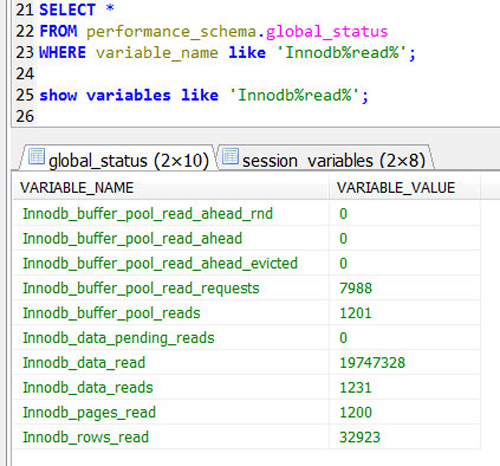Sort by the VARIABLE_VALUE column header

coord(405,187)
